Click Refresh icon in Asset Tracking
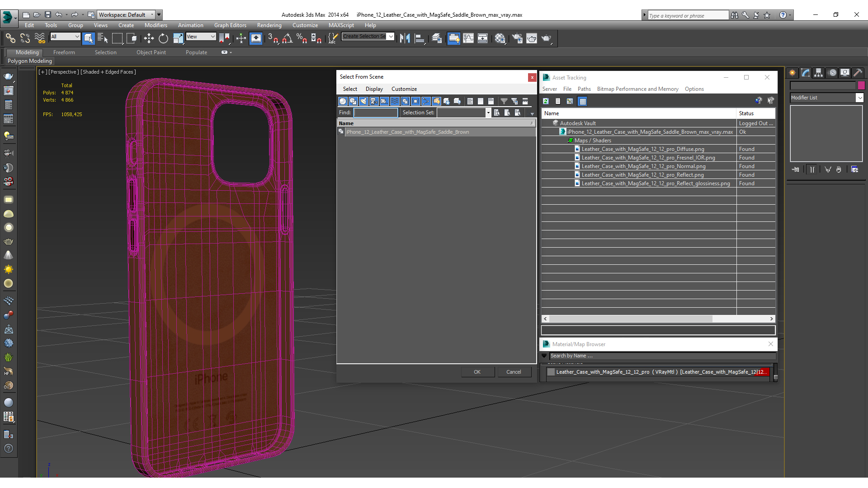Screen dimensions: 868x488 (x=546, y=101)
